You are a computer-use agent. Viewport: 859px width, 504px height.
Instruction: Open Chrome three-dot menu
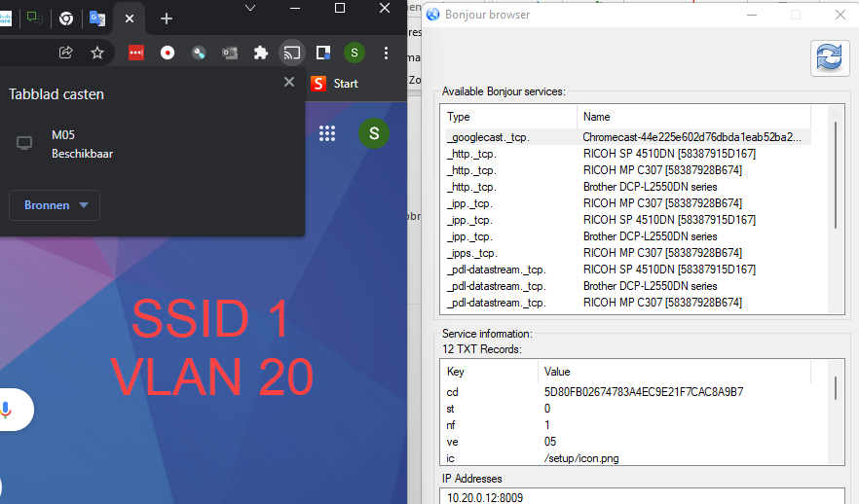tap(387, 53)
